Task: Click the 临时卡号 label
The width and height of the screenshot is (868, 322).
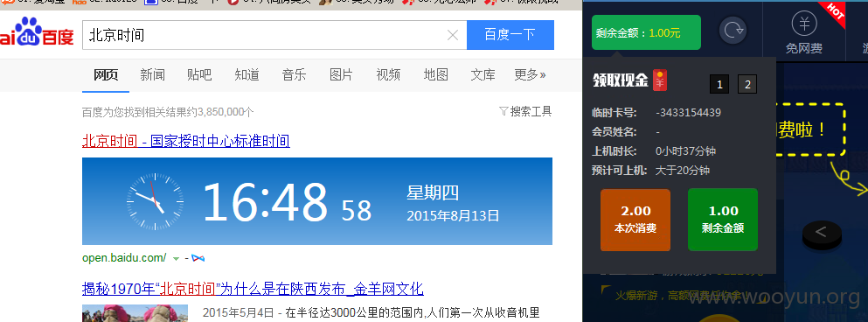Action: point(615,113)
